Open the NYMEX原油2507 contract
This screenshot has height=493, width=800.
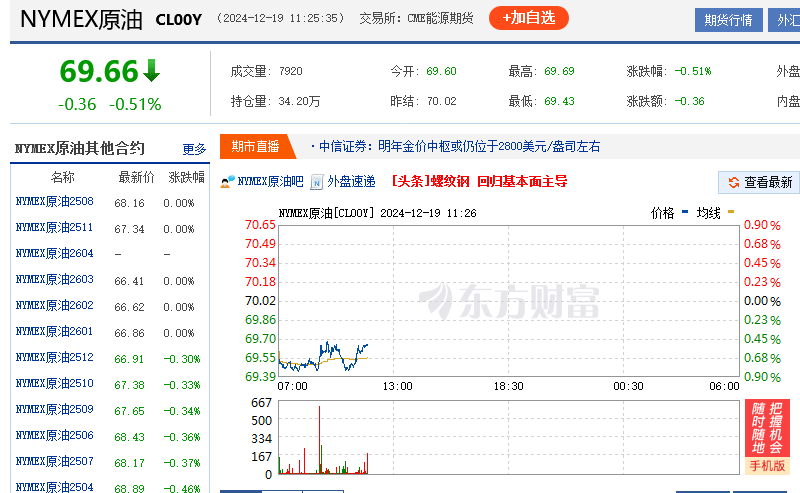[x=55, y=462]
